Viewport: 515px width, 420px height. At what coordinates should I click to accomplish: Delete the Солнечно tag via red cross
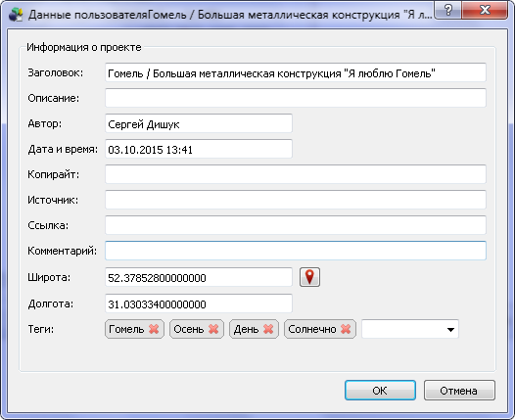[x=346, y=329]
